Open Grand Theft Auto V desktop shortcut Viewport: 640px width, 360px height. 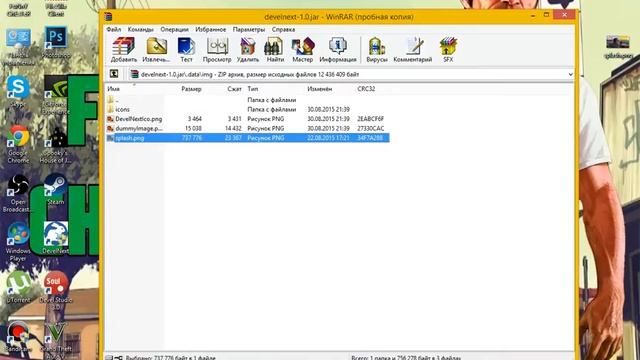(x=56, y=340)
